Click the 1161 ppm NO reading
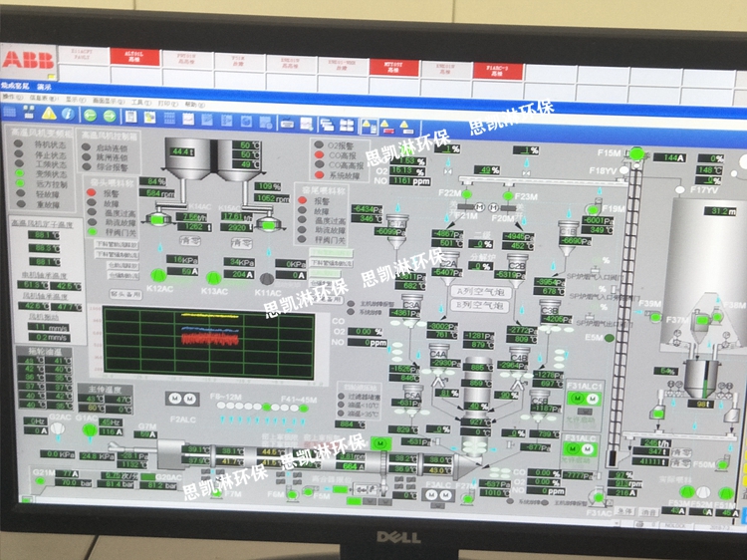747x560 pixels. [x=409, y=181]
